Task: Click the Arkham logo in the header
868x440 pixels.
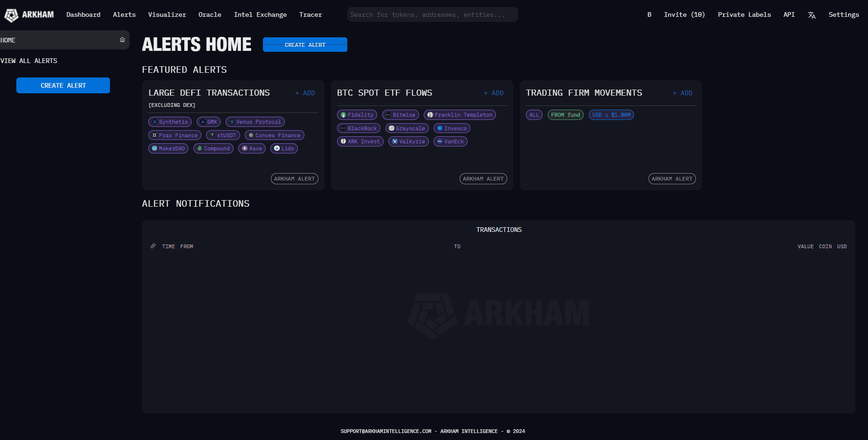Action: tap(29, 15)
